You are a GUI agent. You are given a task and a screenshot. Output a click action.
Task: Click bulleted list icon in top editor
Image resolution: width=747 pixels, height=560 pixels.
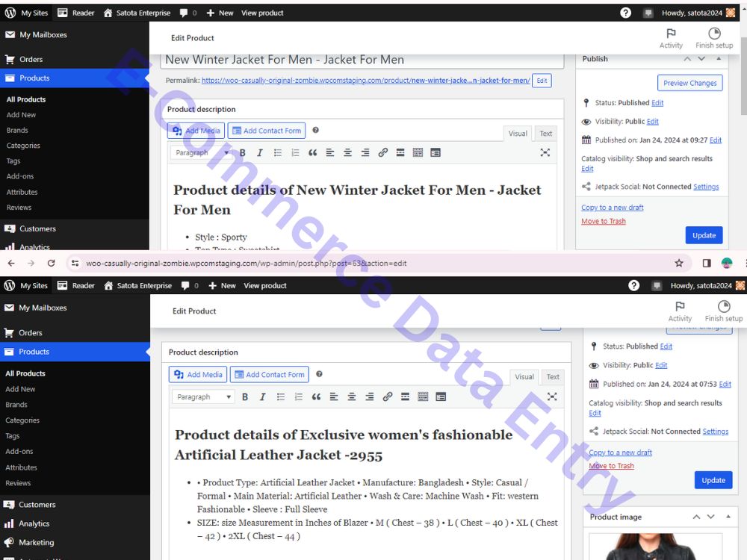click(278, 153)
